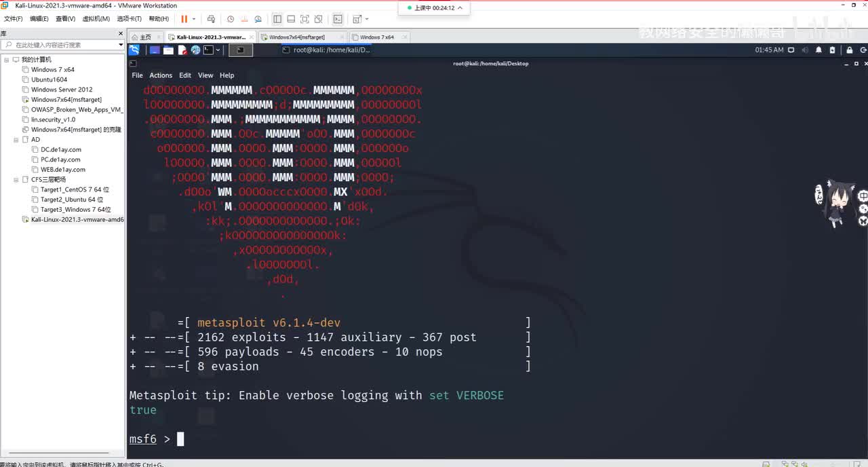Open the 文件(F) menu
The height and width of the screenshot is (467, 868).
click(14, 19)
